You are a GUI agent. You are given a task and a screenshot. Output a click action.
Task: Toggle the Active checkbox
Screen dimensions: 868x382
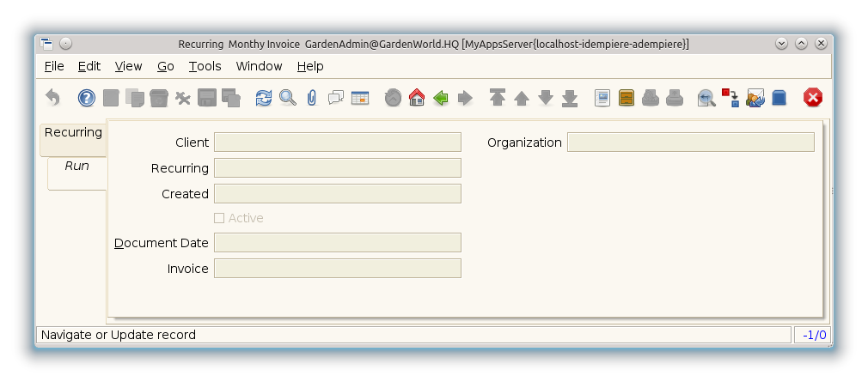pos(219,218)
